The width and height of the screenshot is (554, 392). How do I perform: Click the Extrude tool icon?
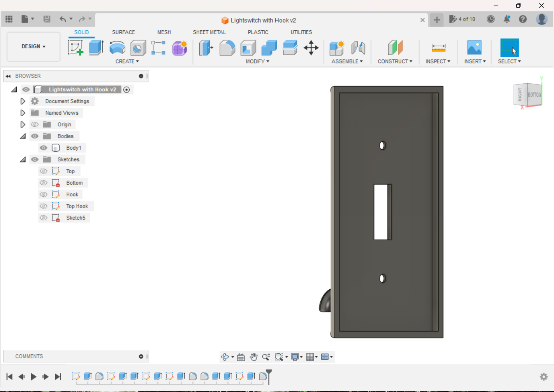(x=96, y=48)
